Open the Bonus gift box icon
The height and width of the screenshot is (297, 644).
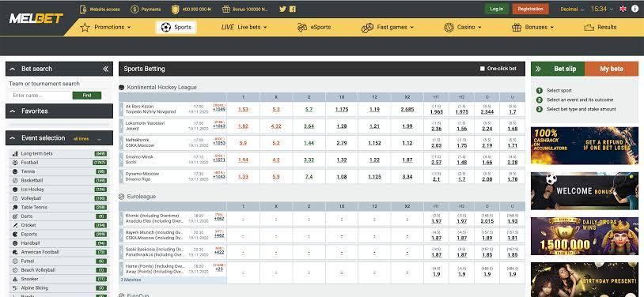[x=226, y=9]
